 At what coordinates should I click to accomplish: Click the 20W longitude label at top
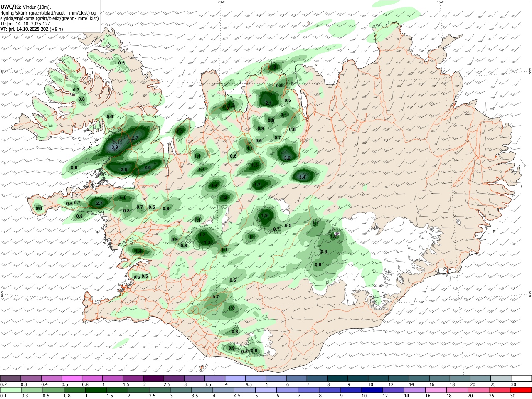click(x=221, y=2)
